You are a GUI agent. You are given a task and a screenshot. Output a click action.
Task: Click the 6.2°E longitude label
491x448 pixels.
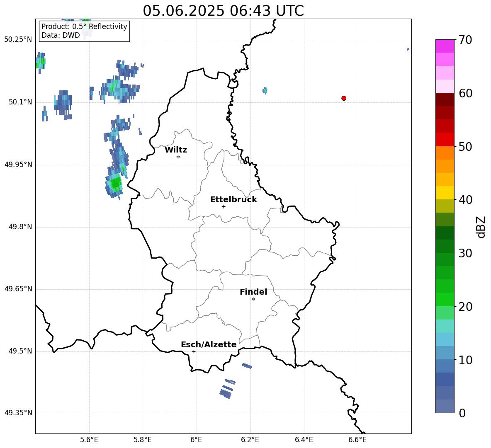tap(250, 440)
